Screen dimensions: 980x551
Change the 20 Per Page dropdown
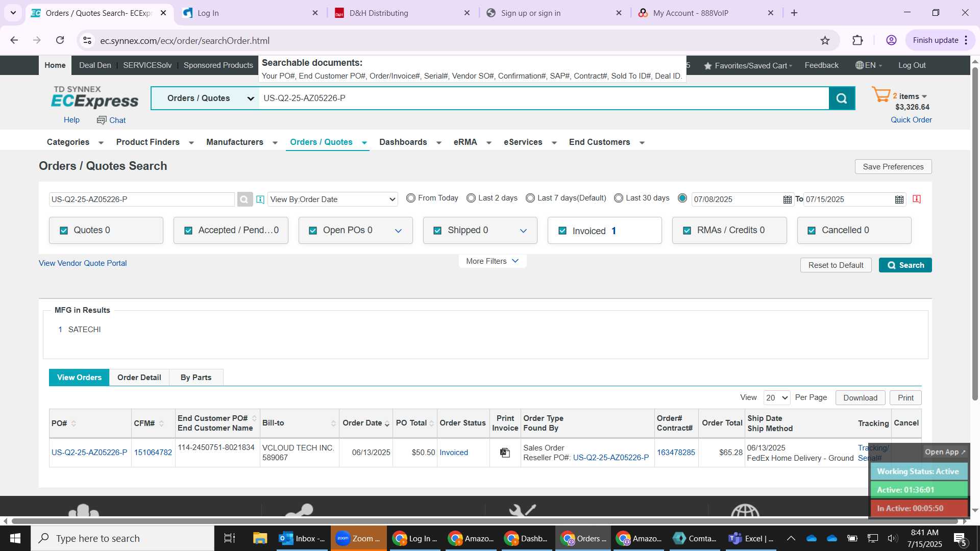click(777, 398)
